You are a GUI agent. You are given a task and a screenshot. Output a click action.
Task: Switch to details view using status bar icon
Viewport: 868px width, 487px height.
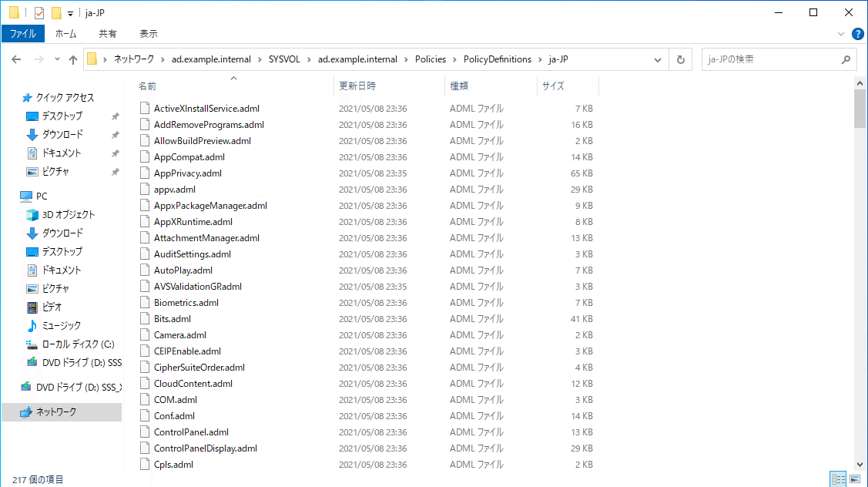pos(838,479)
